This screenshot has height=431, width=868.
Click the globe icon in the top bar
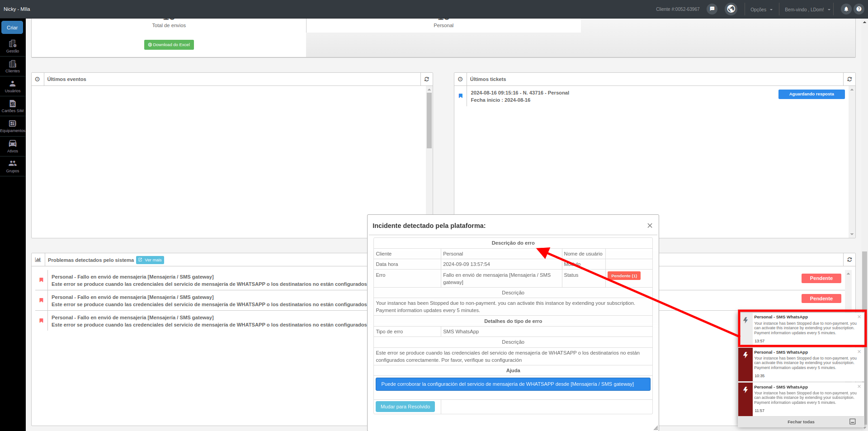point(731,9)
